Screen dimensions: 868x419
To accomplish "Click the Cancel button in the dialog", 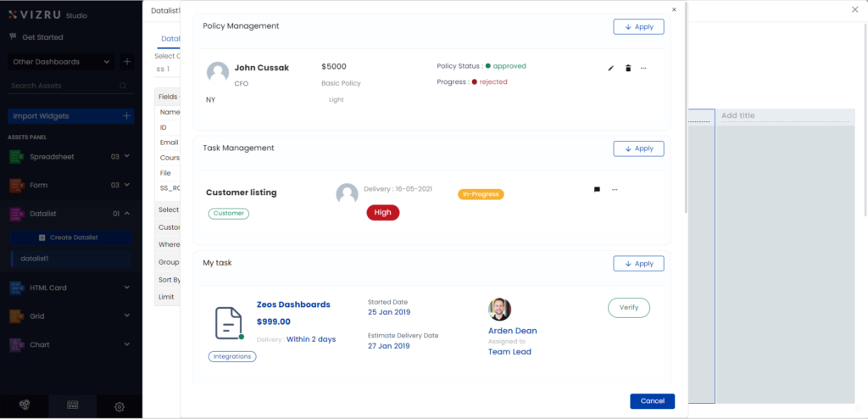I will pos(652,401).
